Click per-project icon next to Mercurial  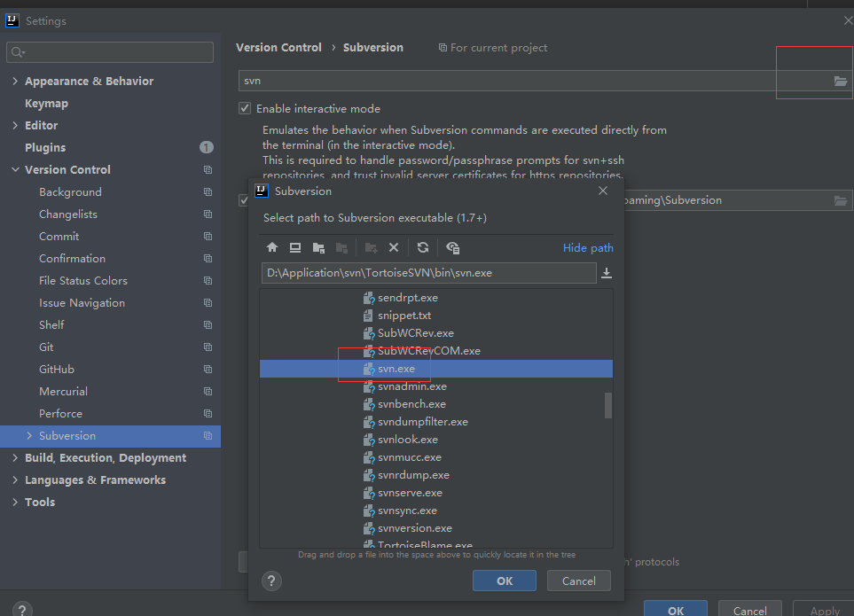click(x=208, y=391)
